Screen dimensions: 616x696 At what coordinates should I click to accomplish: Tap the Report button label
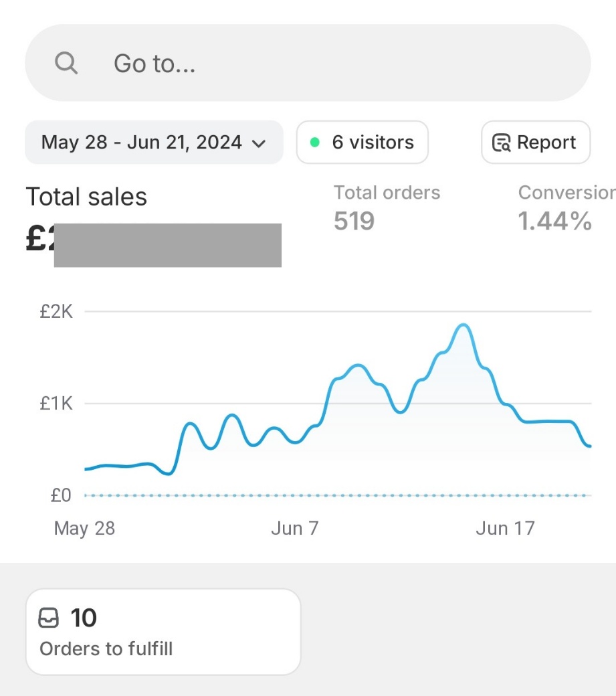coord(546,143)
